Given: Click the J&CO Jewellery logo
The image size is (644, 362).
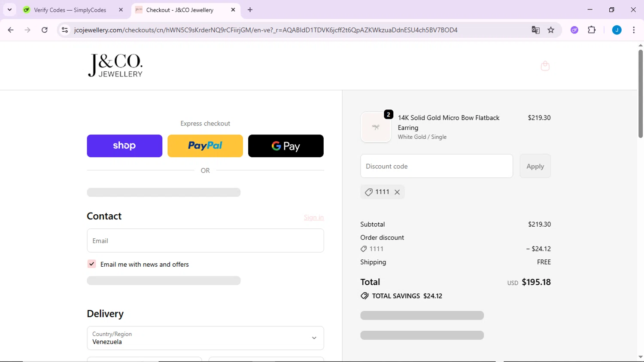Looking at the screenshot, I should tap(115, 66).
